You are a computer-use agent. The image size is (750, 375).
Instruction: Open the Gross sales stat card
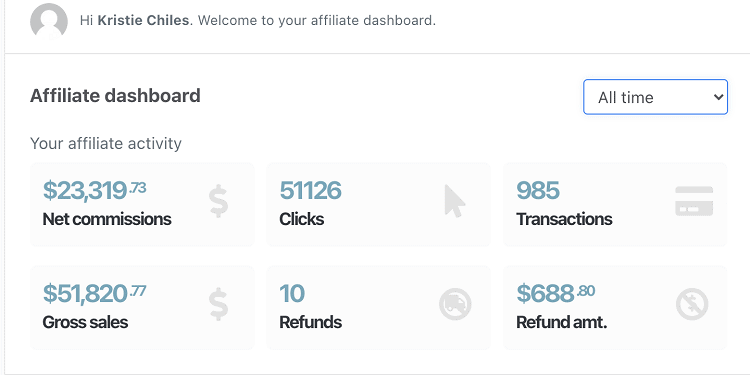[x=142, y=308]
